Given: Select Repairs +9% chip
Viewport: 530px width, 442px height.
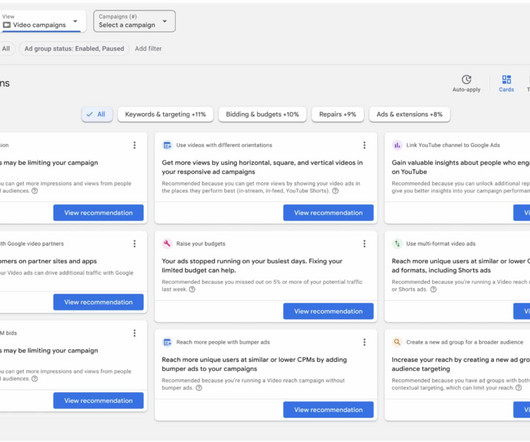Looking at the screenshot, I should click(338, 114).
